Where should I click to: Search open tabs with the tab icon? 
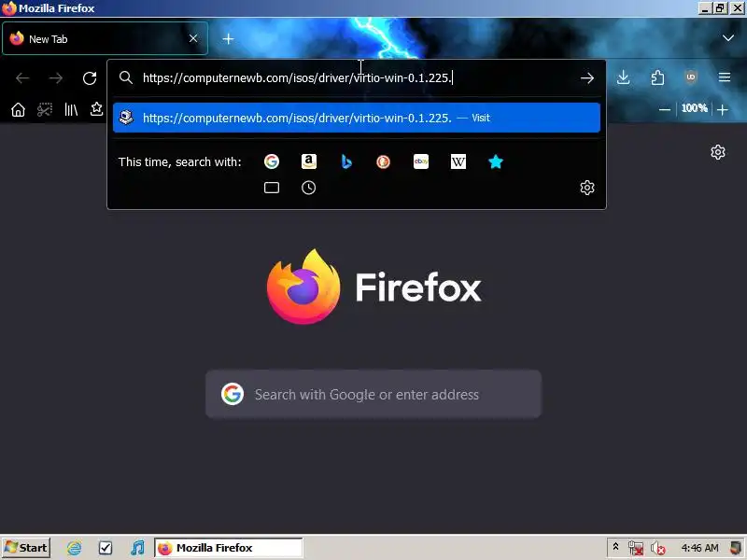point(272,188)
